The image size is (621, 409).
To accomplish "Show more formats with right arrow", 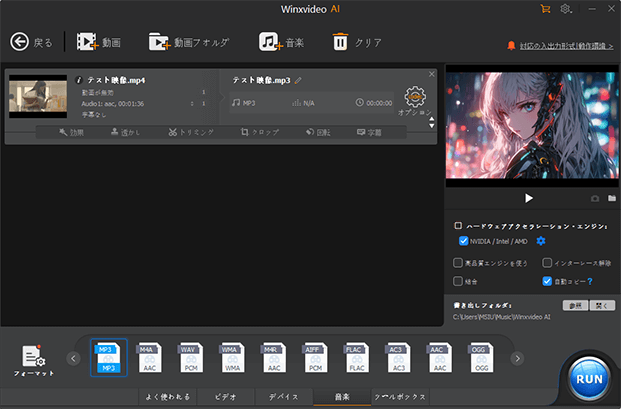I will tap(517, 358).
